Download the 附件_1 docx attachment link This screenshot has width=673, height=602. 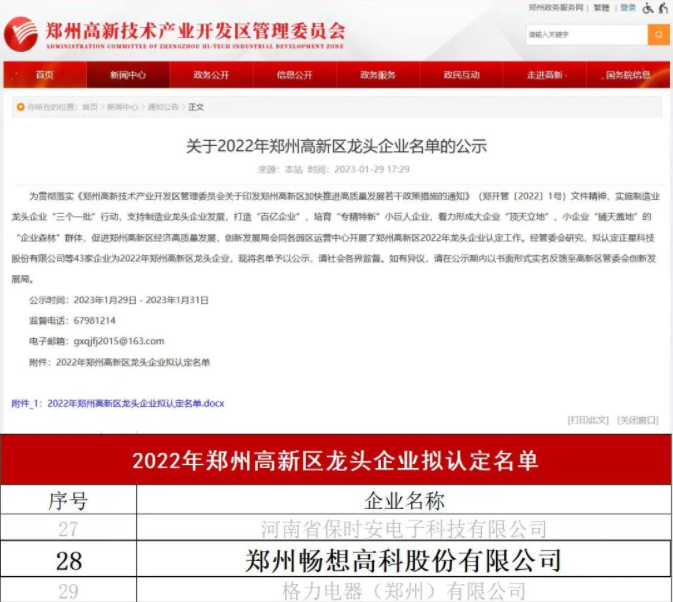pyautogui.click(x=118, y=403)
